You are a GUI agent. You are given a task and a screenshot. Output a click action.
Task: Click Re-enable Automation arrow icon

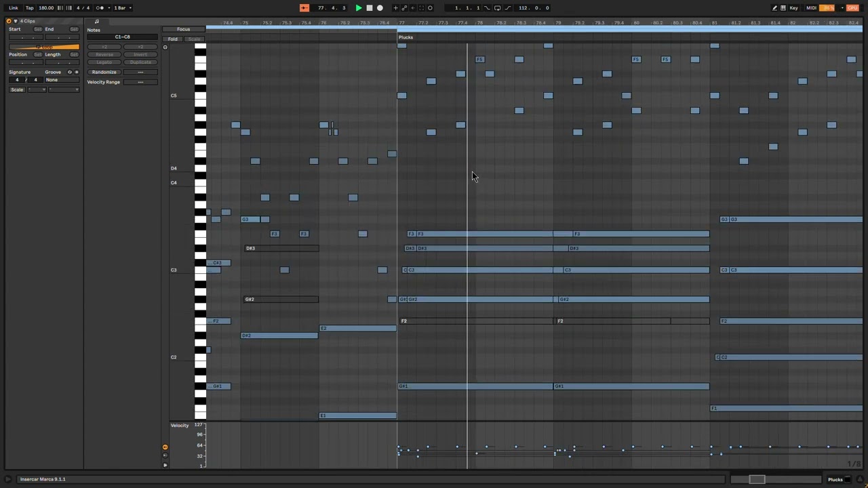tap(413, 8)
